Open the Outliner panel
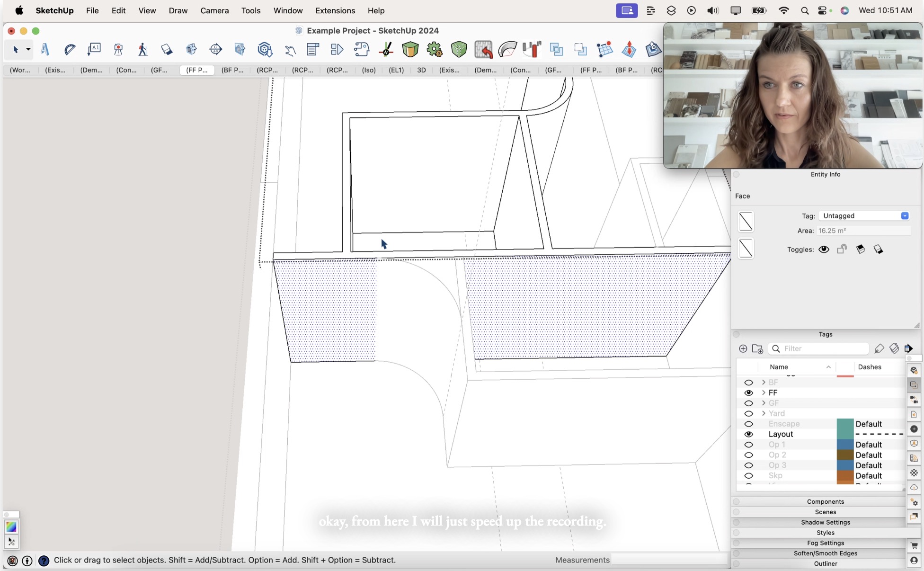Screen dimensions: 924x571 (826, 563)
